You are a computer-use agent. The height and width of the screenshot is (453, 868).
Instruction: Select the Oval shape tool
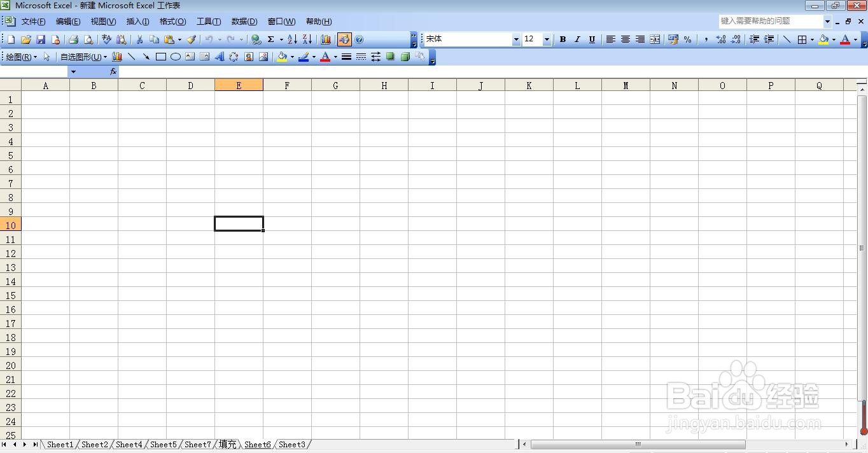176,57
